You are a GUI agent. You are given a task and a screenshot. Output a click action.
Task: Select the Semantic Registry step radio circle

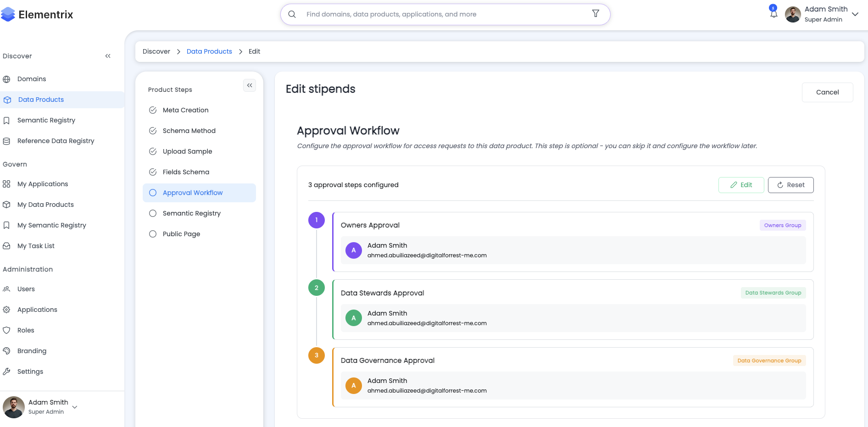click(x=152, y=213)
